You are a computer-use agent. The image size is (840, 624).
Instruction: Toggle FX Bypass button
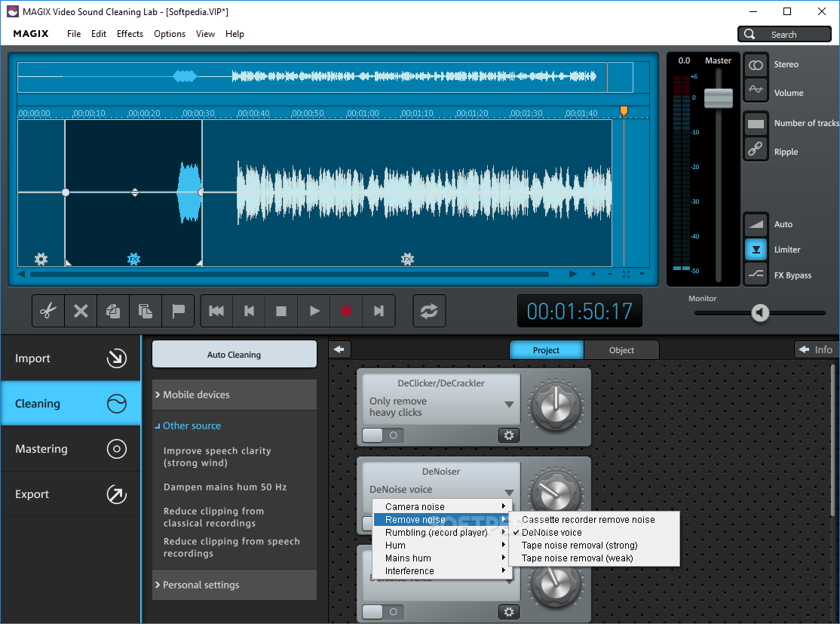tap(756, 275)
